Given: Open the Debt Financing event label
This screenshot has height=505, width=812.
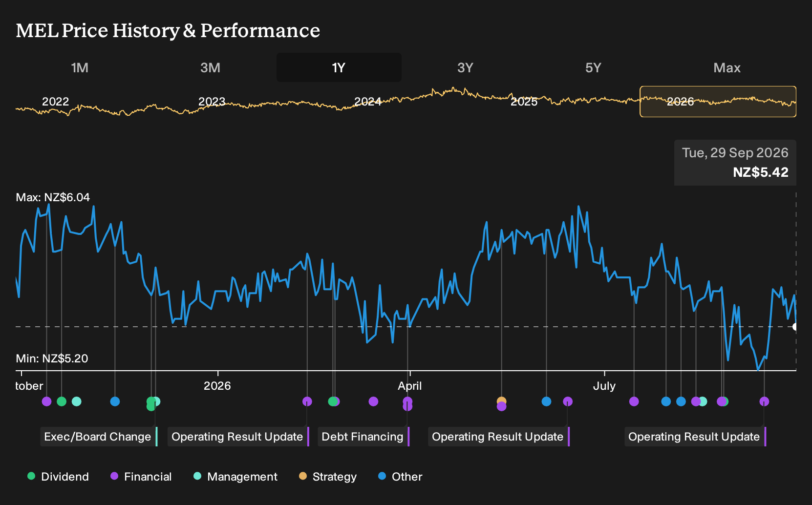Looking at the screenshot, I should tap(363, 437).
